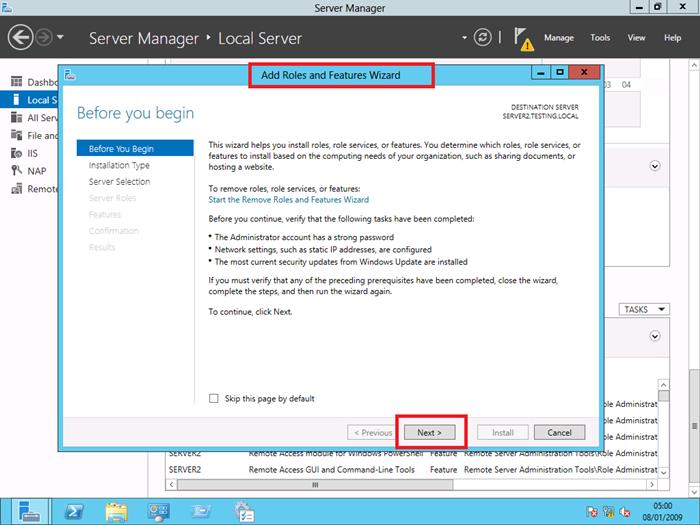Open the Tools menu
The width and height of the screenshot is (700, 525).
point(600,38)
